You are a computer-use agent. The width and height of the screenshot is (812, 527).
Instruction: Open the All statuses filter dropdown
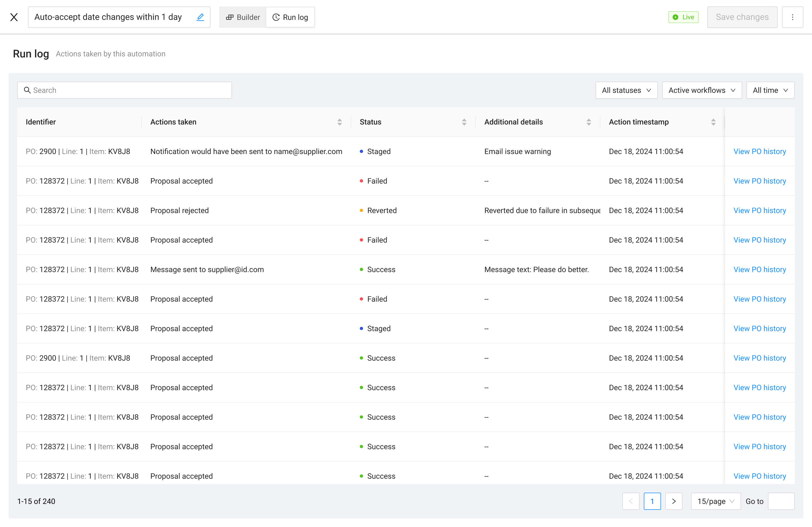click(x=626, y=90)
